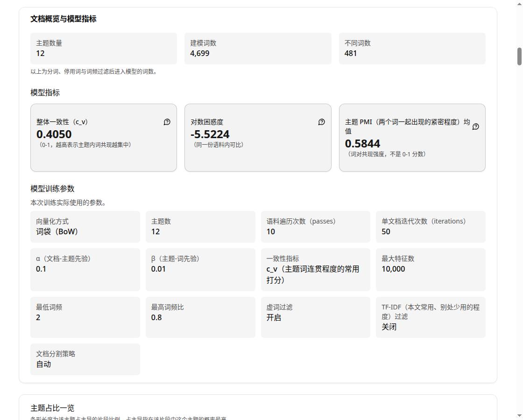Click the passes value 10
Viewport: 523px width, 420px height.
pyautogui.click(x=271, y=231)
